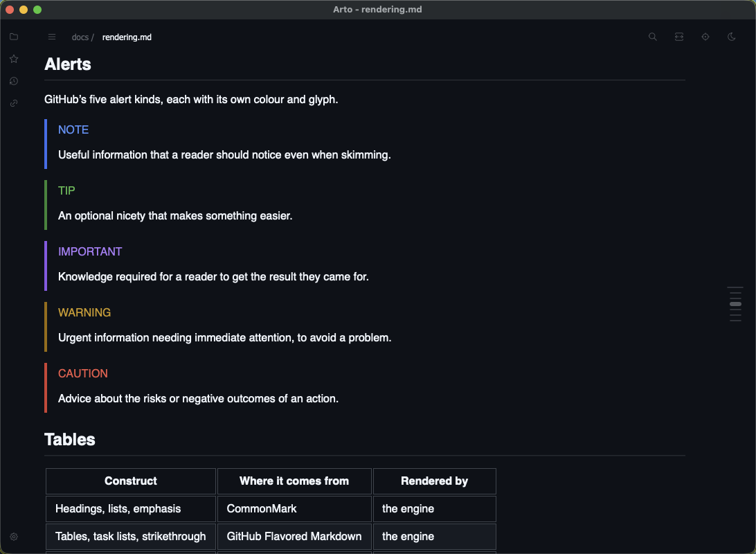Click the crosshair focus icon in the toolbar
756x554 pixels.
pyautogui.click(x=705, y=37)
